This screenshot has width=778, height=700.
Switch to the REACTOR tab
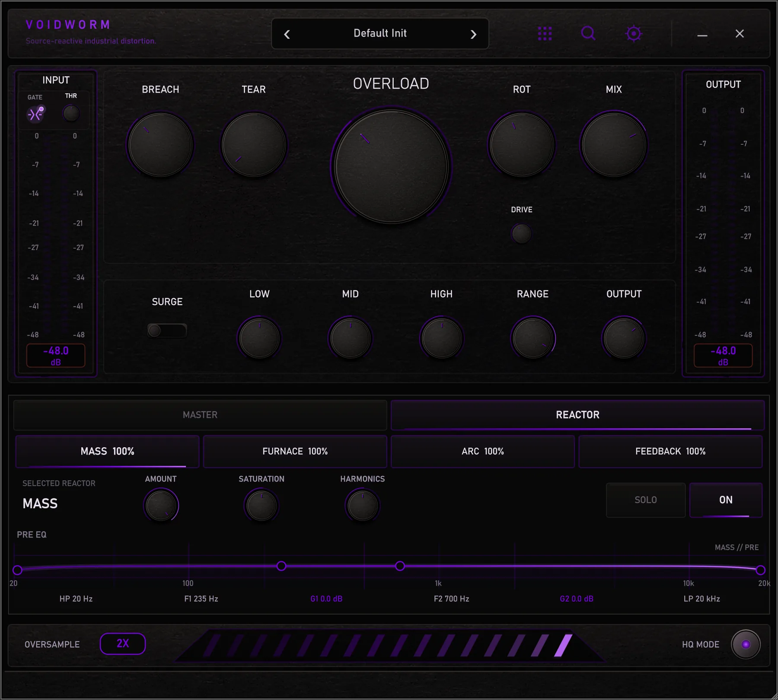[x=577, y=415]
